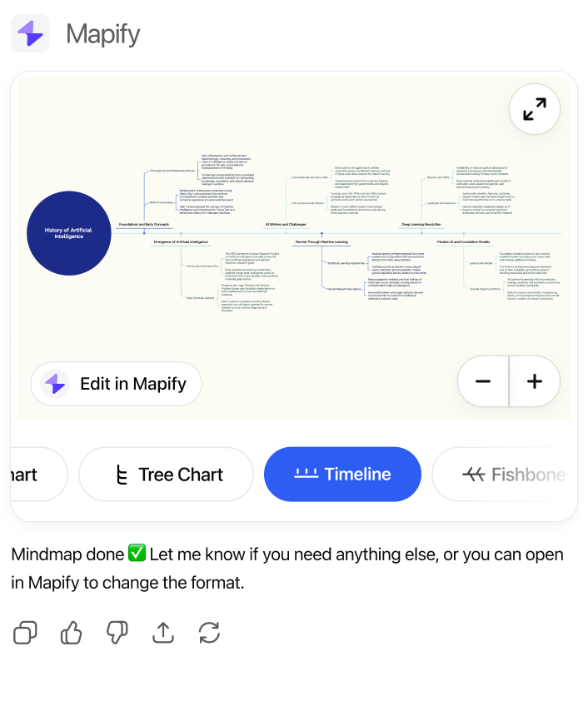Expand the mindmap to fullscreen
The image size is (588, 716).
point(535,109)
